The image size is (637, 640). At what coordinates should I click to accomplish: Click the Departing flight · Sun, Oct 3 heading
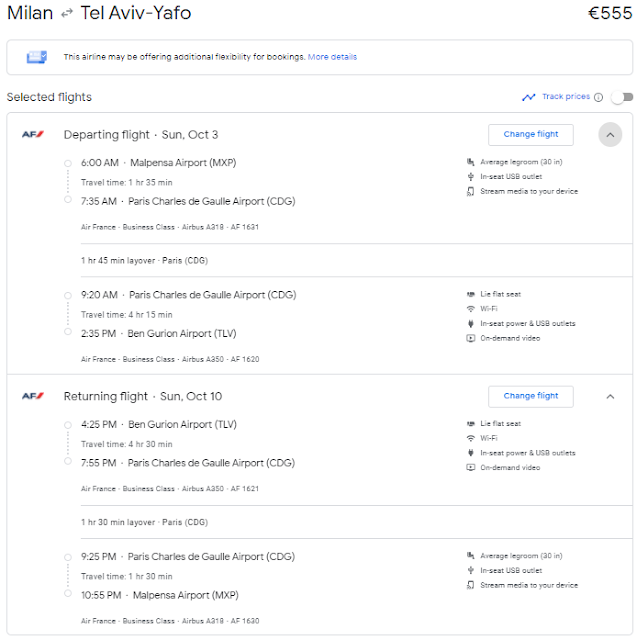[141, 135]
